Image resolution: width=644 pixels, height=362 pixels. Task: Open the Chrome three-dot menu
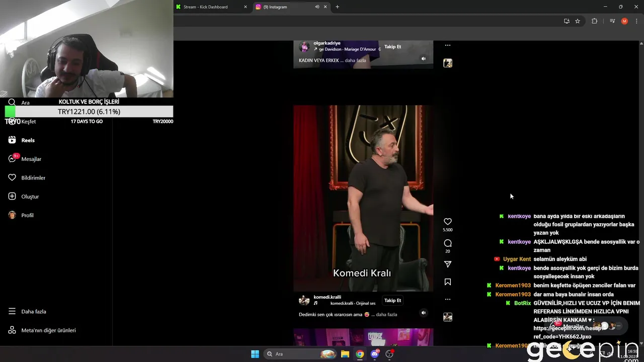pos(636,21)
